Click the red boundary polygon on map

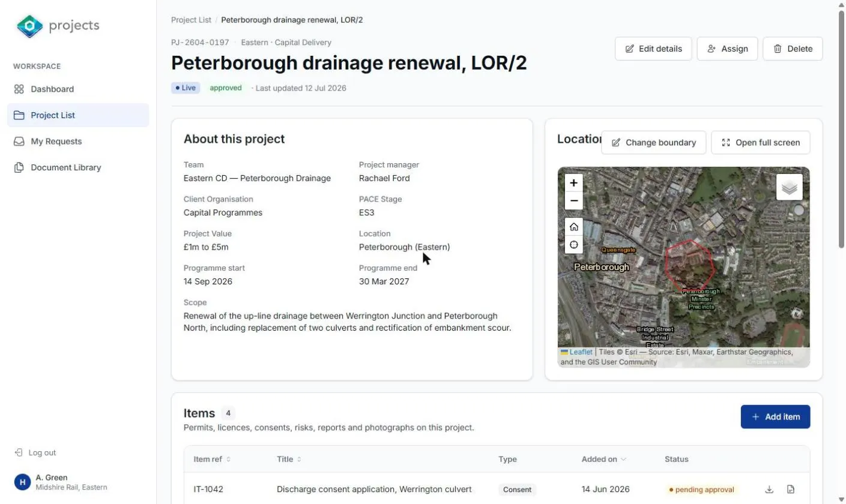(x=690, y=266)
